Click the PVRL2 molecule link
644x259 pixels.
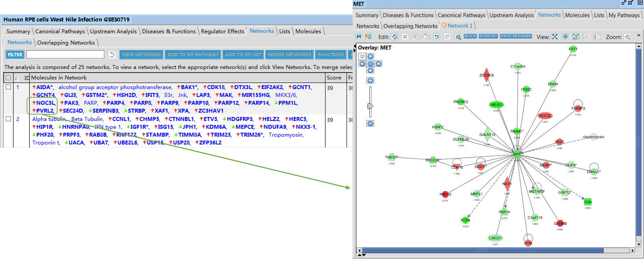(x=45, y=111)
